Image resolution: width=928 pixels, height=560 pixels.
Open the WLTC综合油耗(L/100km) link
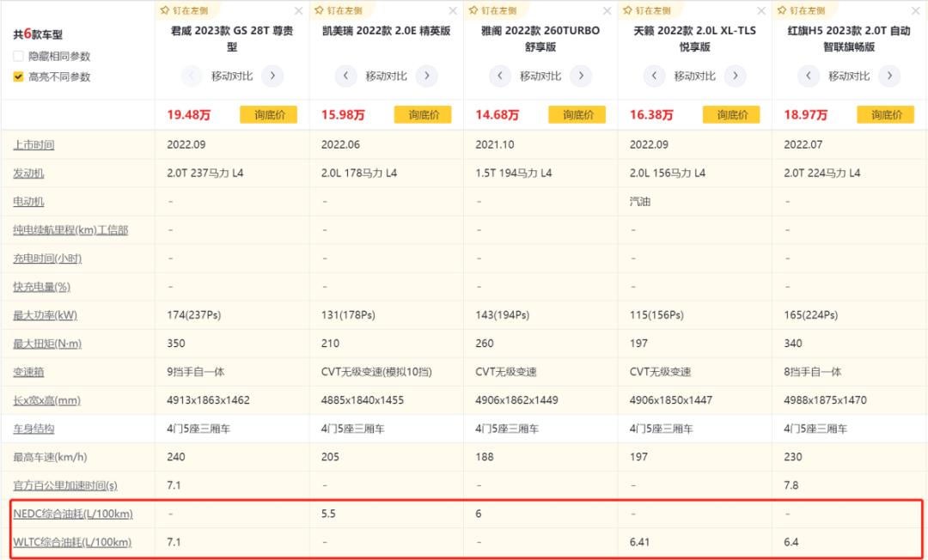72,542
